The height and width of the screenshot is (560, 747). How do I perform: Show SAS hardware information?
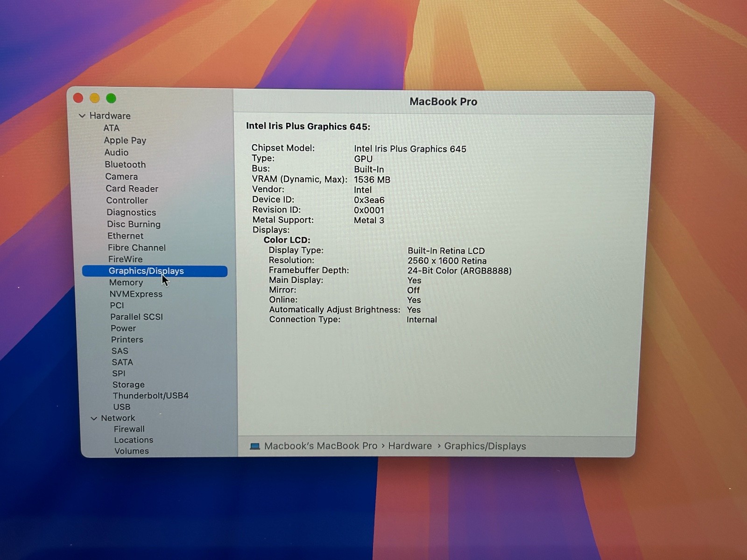tap(120, 351)
